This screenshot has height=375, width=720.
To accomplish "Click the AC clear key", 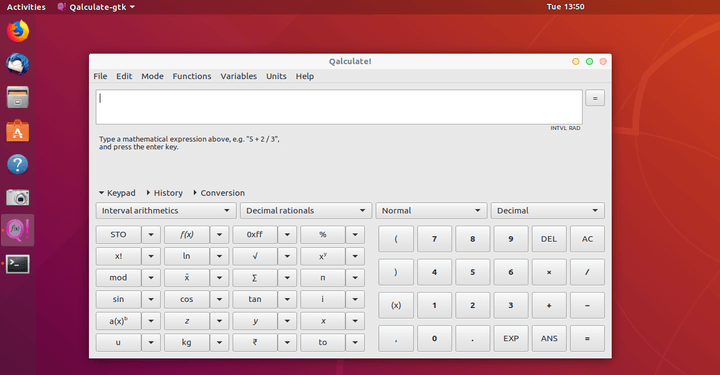I will (x=587, y=239).
